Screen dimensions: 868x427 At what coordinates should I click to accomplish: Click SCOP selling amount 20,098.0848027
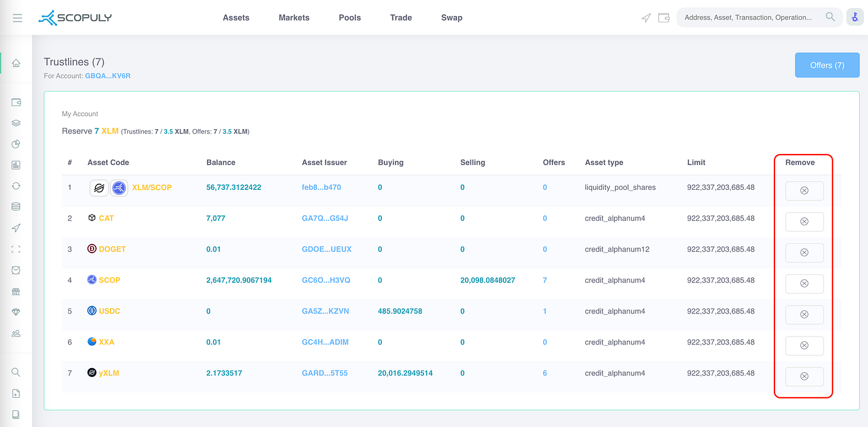[x=488, y=281]
